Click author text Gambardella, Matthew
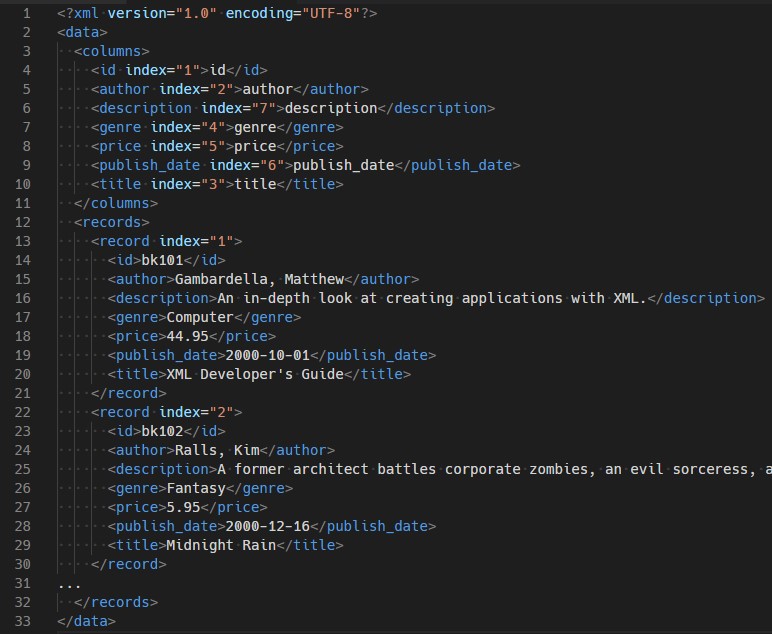The height and width of the screenshot is (634, 772). point(259,279)
